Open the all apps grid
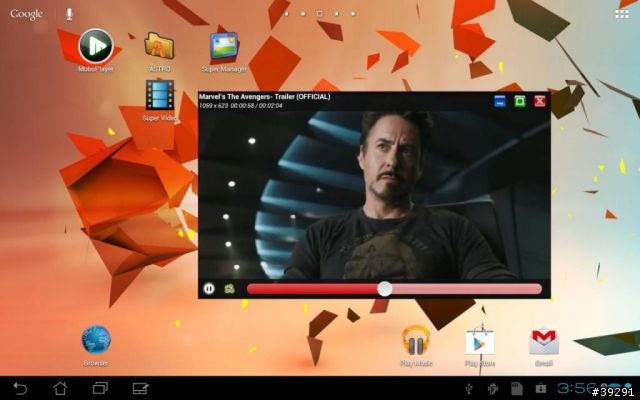 tap(622, 14)
